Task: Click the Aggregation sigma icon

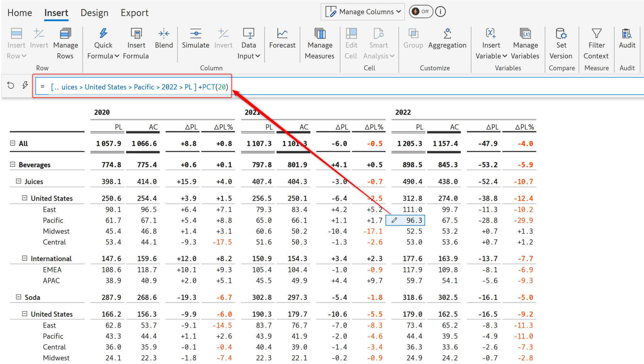Action: 447,33
